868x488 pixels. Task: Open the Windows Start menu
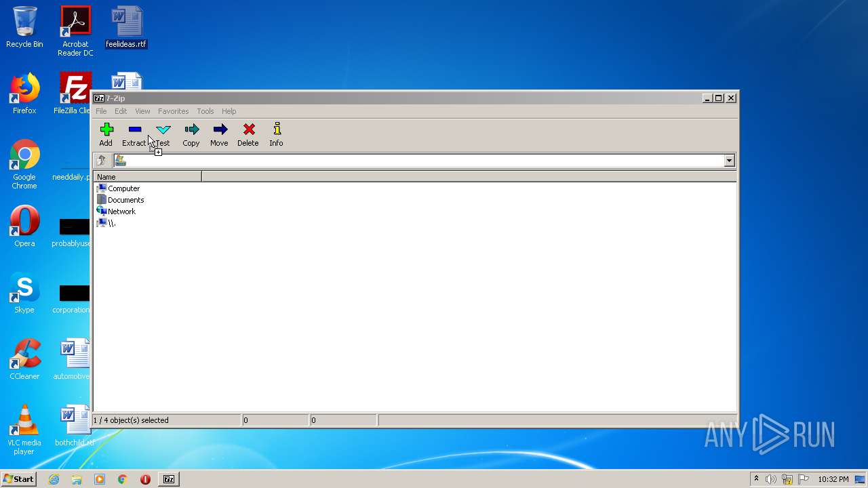pyautogui.click(x=19, y=479)
